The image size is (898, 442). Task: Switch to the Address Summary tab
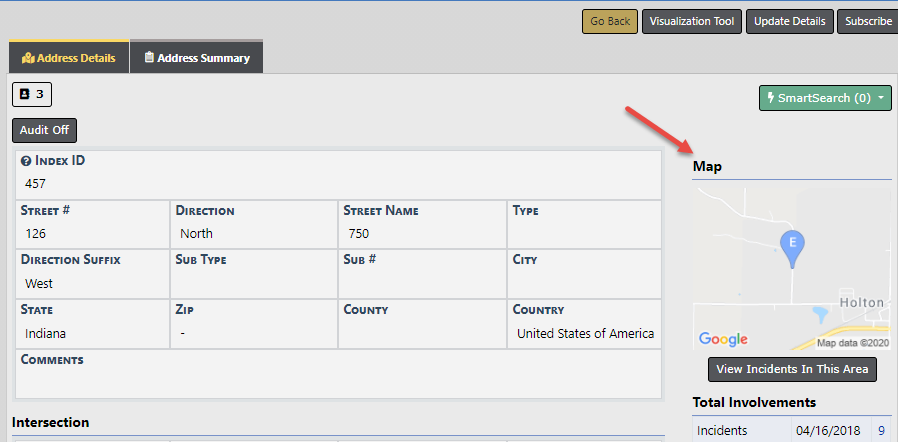click(x=197, y=58)
